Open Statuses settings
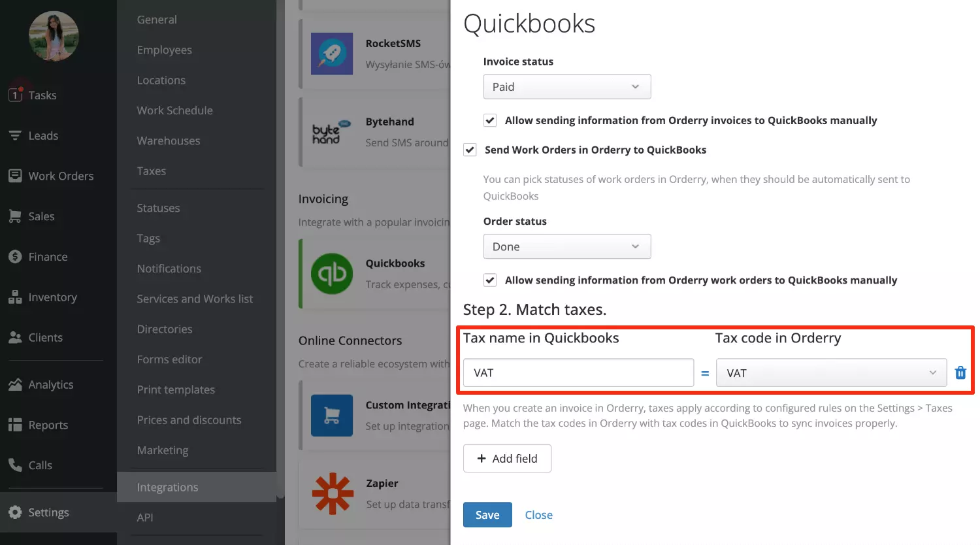The width and height of the screenshot is (980, 545). pos(158,208)
